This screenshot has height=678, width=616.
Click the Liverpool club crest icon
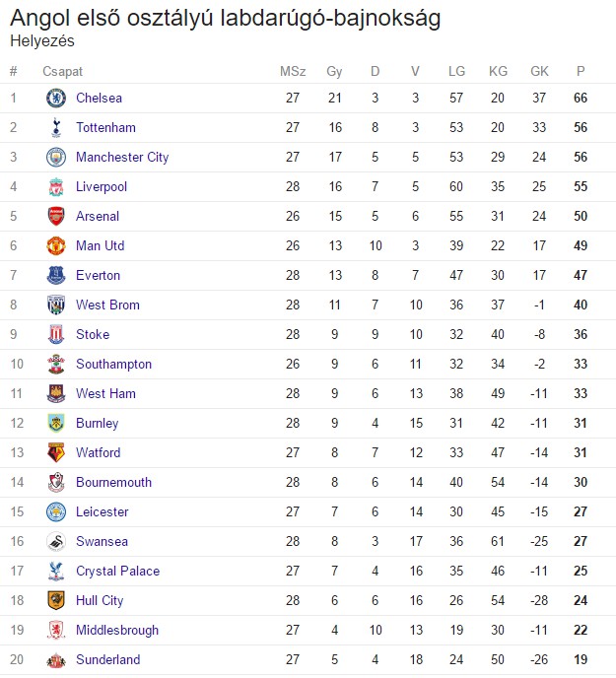click(x=55, y=186)
